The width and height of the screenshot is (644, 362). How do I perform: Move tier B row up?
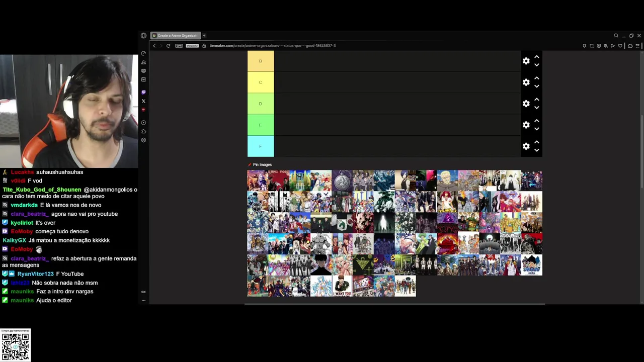537,57
